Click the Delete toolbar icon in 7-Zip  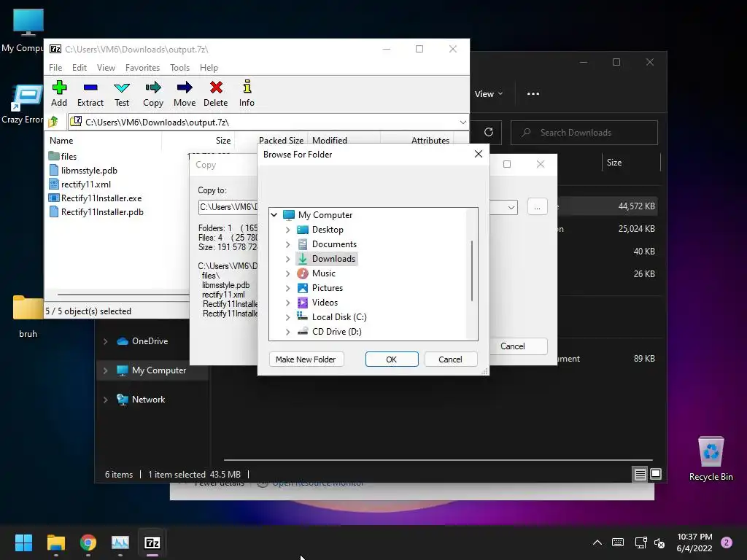pyautogui.click(x=216, y=93)
